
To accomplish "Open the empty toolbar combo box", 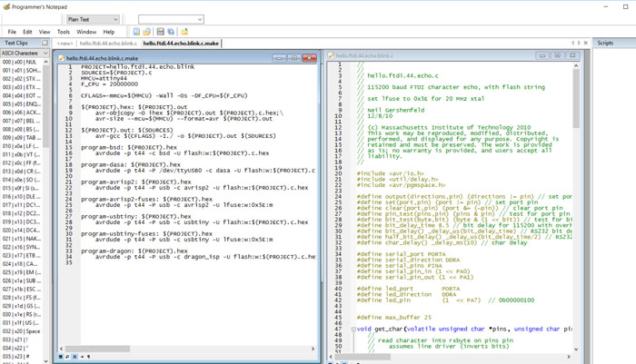I will pos(171,19).
